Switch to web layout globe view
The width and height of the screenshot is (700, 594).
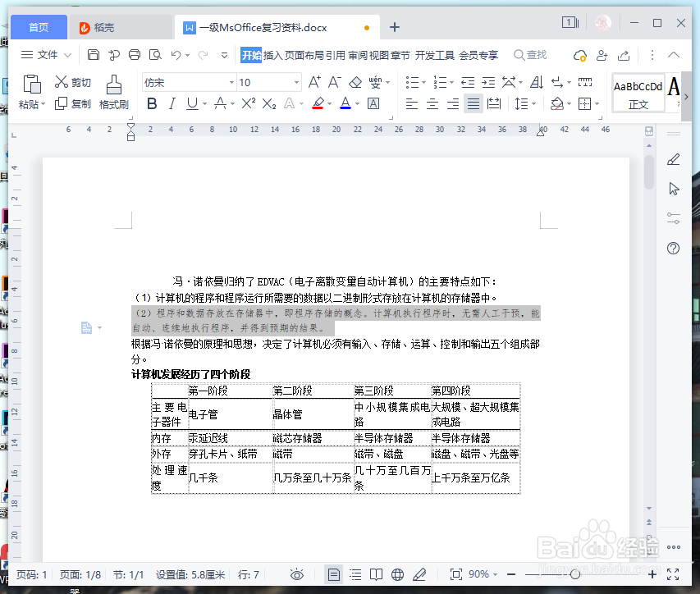397,574
